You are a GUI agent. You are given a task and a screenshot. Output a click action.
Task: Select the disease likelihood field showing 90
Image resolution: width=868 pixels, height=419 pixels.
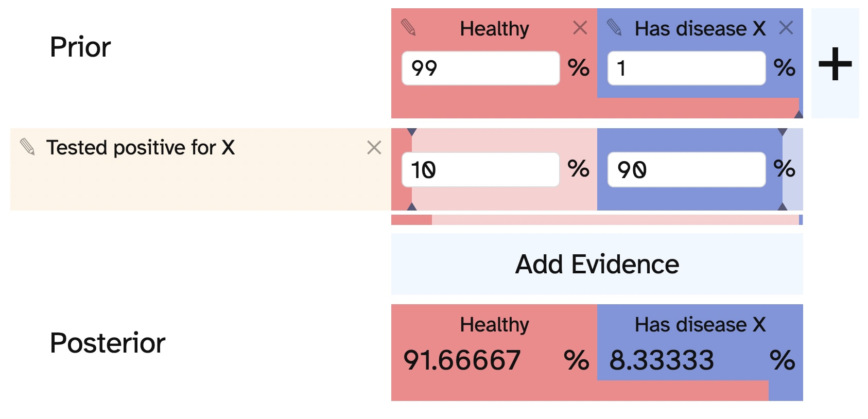pyautogui.click(x=686, y=169)
